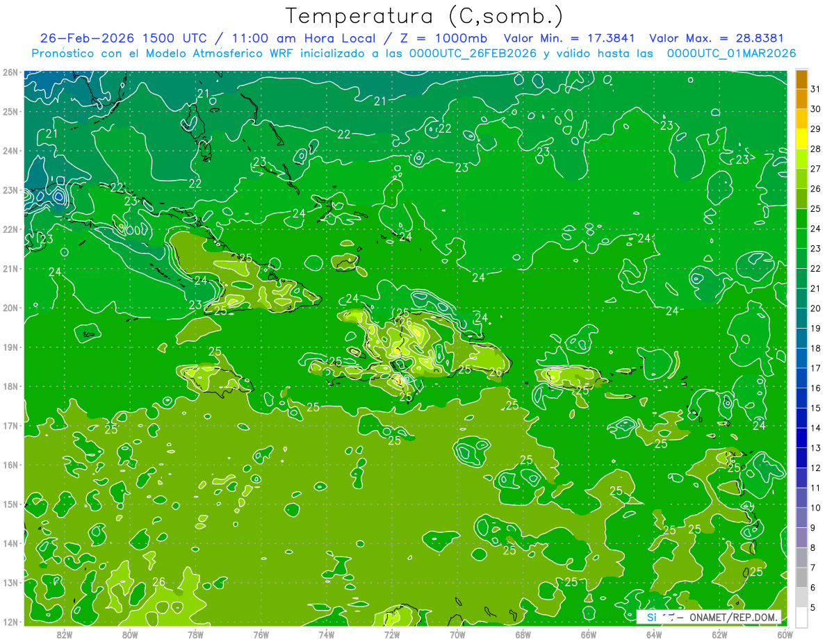
Task: Click the "0000UTC_26FEB2026" initialization time
Action: (x=473, y=53)
